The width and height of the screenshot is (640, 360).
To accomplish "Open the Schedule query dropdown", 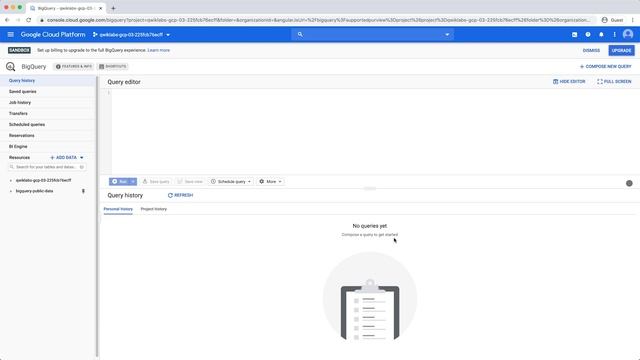I will tap(231, 182).
